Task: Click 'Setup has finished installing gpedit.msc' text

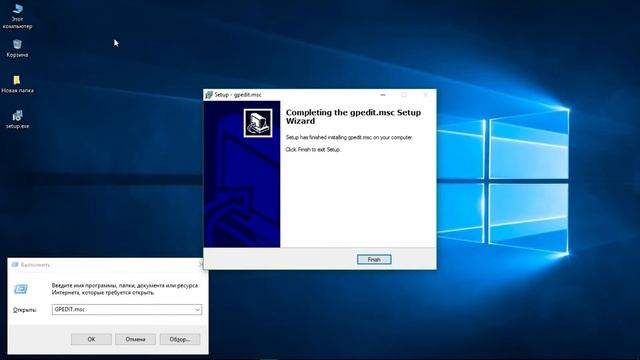Action: [349, 138]
